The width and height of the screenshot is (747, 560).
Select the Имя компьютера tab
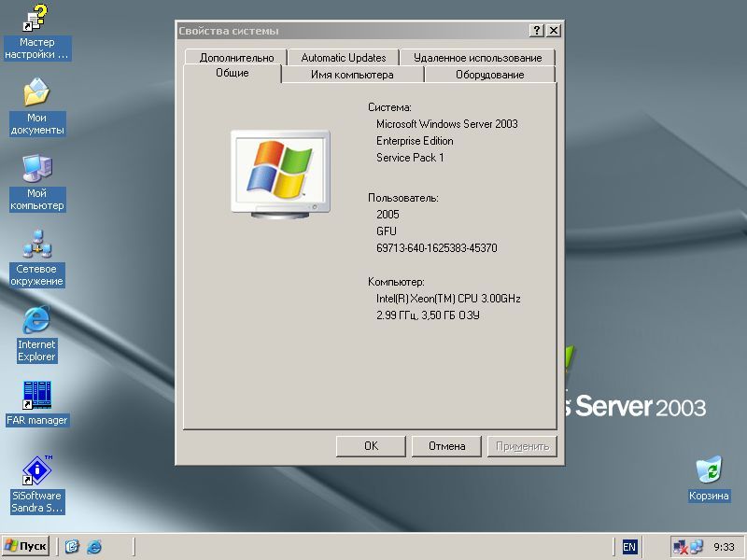(352, 75)
